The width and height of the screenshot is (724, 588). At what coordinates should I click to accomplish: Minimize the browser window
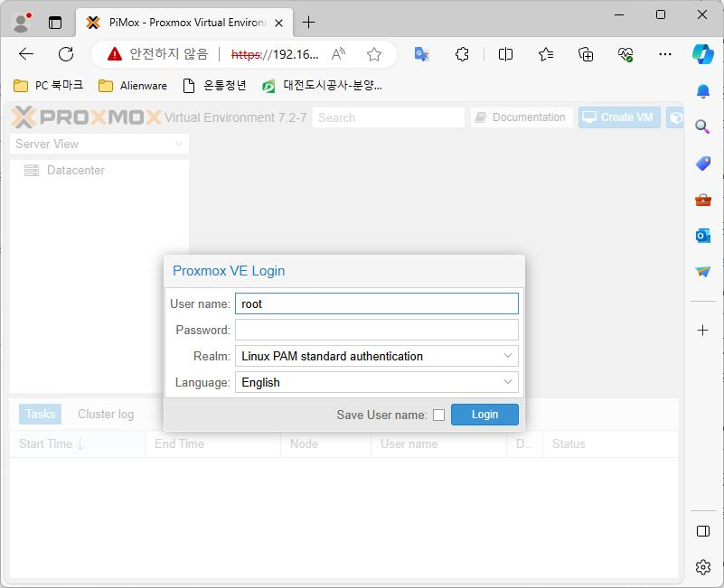pyautogui.click(x=619, y=14)
